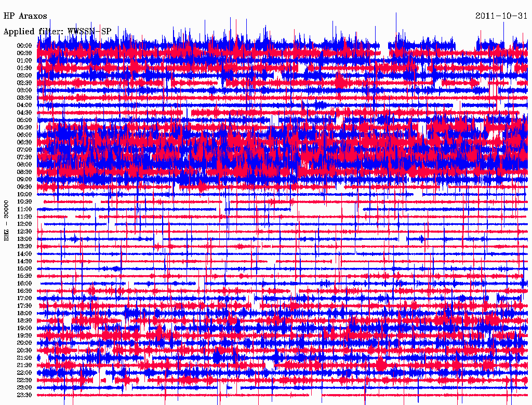Select the 20:30 time label
This screenshot has width=532, height=405.
tap(24, 350)
